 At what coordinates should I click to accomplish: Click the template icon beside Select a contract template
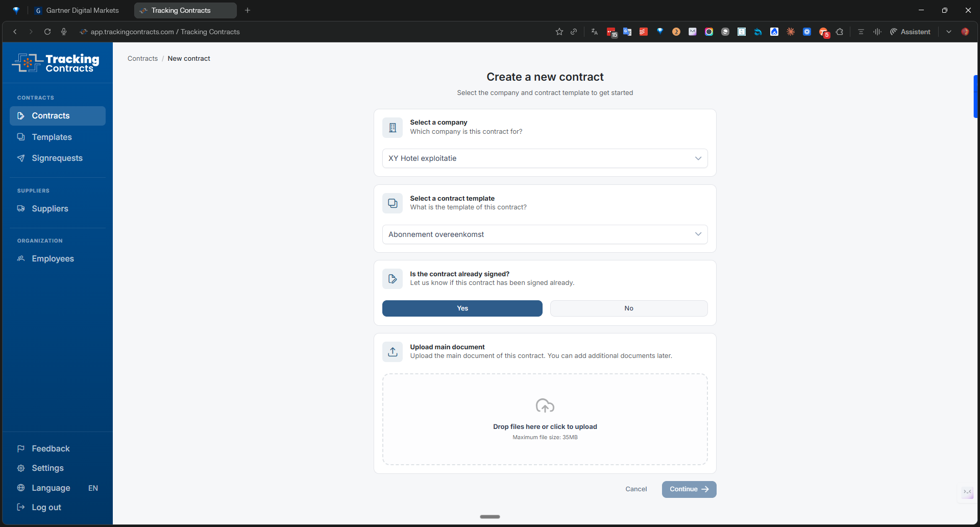tap(393, 203)
